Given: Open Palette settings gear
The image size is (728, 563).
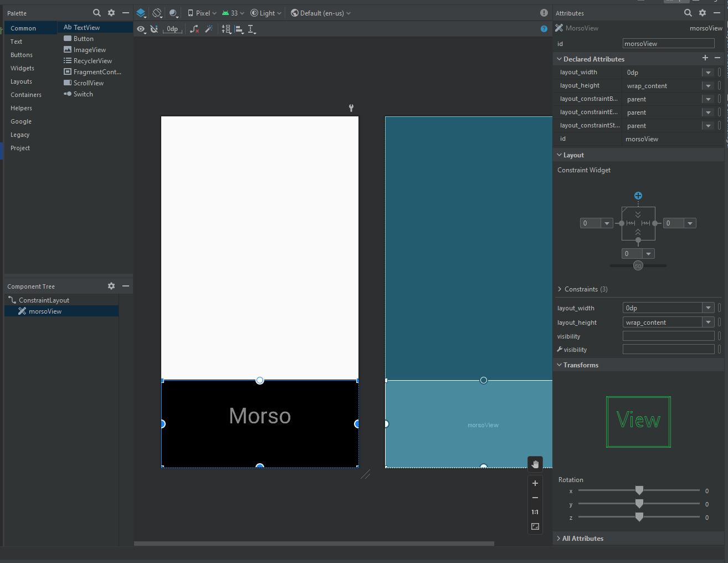Looking at the screenshot, I should 111,13.
